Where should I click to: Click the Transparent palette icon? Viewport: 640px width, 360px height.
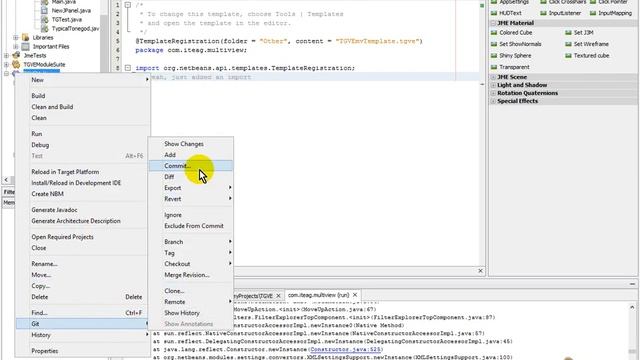coord(494,67)
